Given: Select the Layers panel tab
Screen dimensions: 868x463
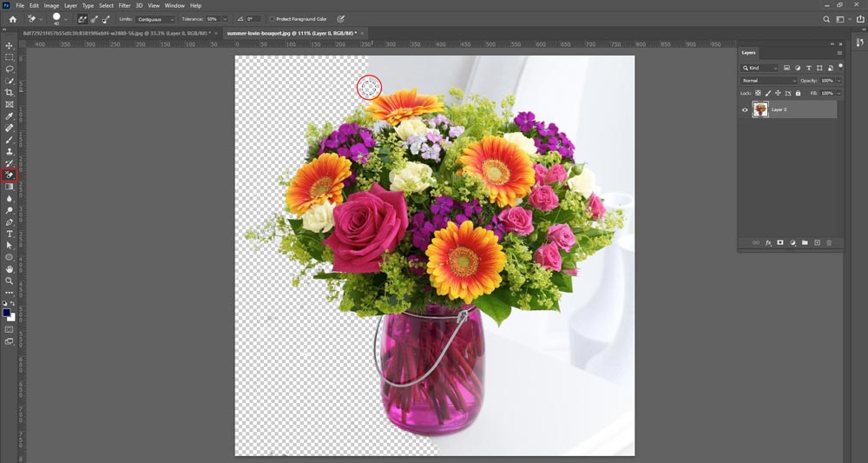Looking at the screenshot, I should [748, 53].
